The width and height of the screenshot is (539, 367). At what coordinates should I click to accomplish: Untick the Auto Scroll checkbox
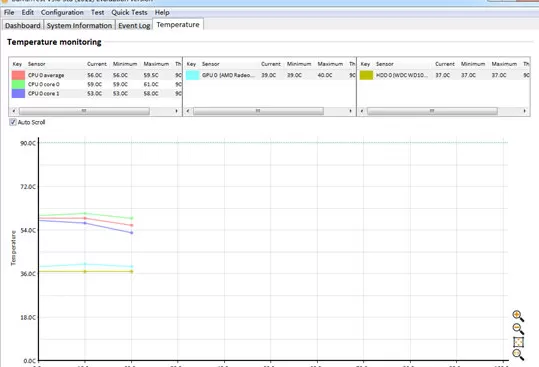point(13,122)
